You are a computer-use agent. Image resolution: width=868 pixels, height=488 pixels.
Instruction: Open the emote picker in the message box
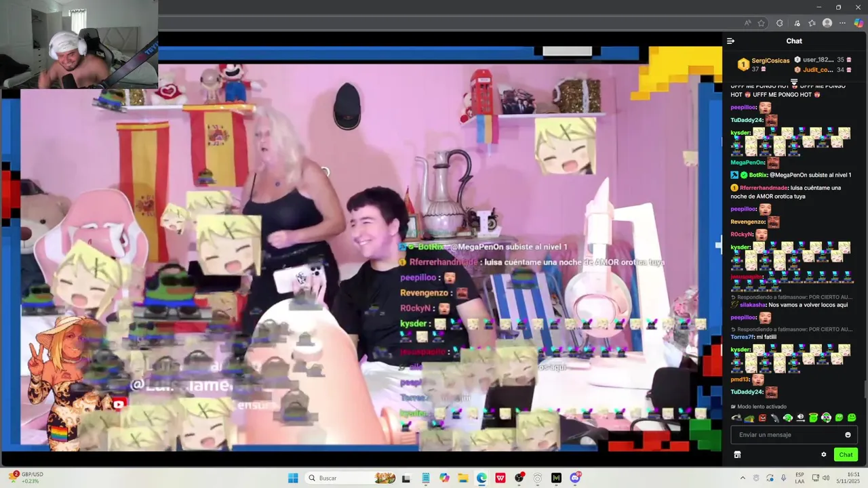pyautogui.click(x=848, y=435)
